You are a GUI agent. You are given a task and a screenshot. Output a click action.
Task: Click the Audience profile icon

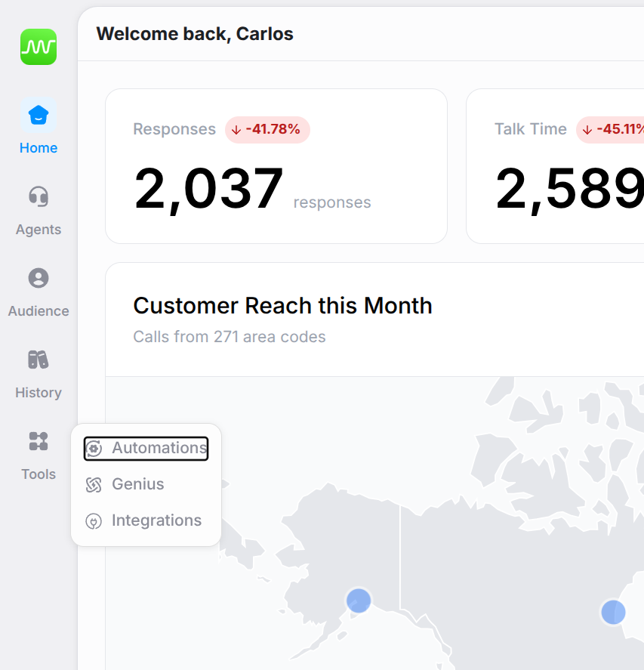pos(38,277)
